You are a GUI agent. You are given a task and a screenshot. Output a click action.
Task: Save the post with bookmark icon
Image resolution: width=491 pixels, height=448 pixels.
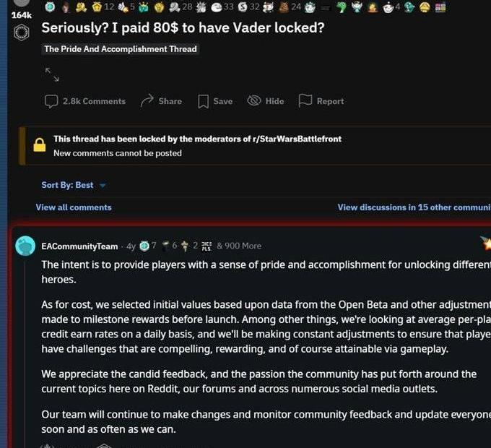tap(215, 101)
